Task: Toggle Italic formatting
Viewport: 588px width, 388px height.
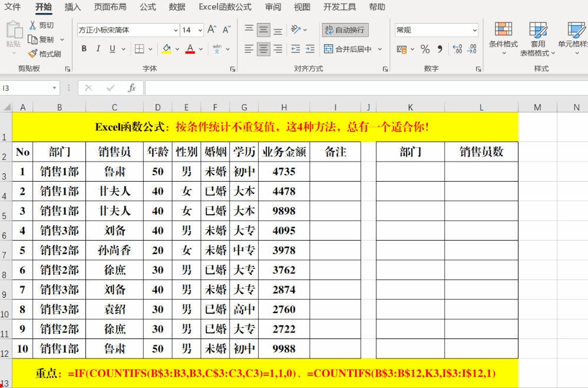Action: pos(98,49)
